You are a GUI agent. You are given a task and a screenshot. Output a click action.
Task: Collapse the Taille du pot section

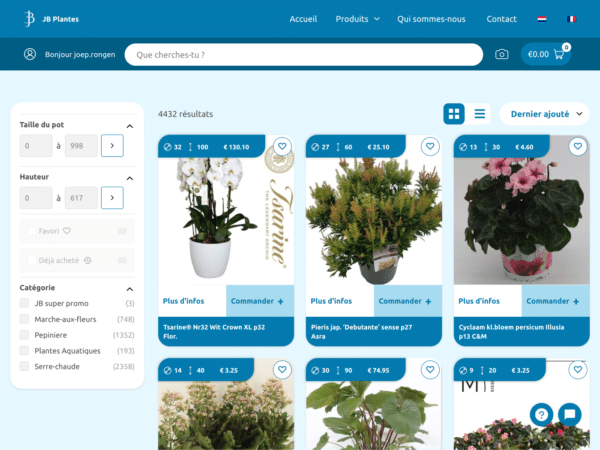[130, 125]
